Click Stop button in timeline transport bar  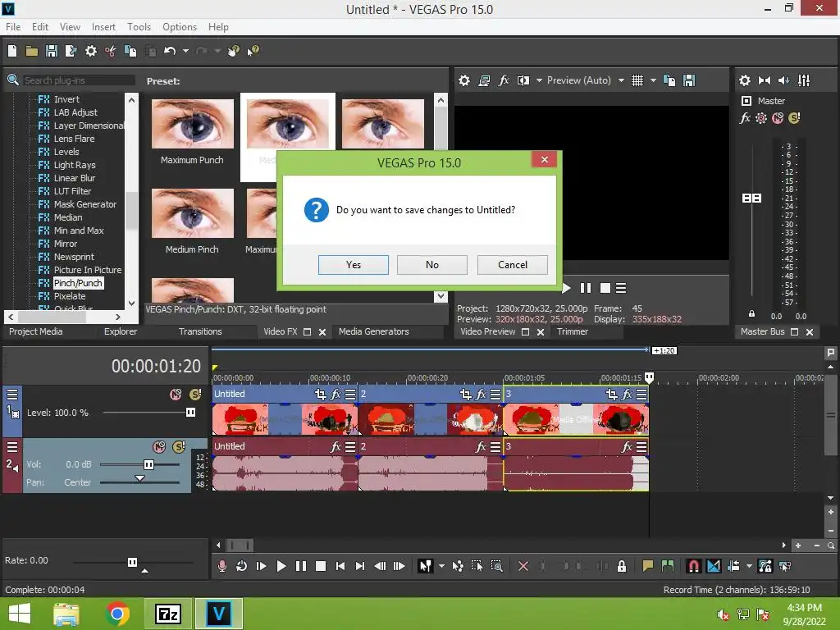pos(321,566)
